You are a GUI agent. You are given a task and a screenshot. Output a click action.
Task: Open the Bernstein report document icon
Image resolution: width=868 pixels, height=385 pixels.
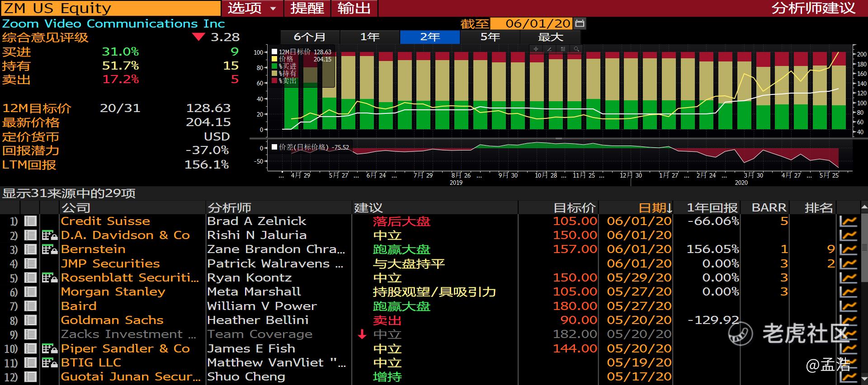click(30, 249)
